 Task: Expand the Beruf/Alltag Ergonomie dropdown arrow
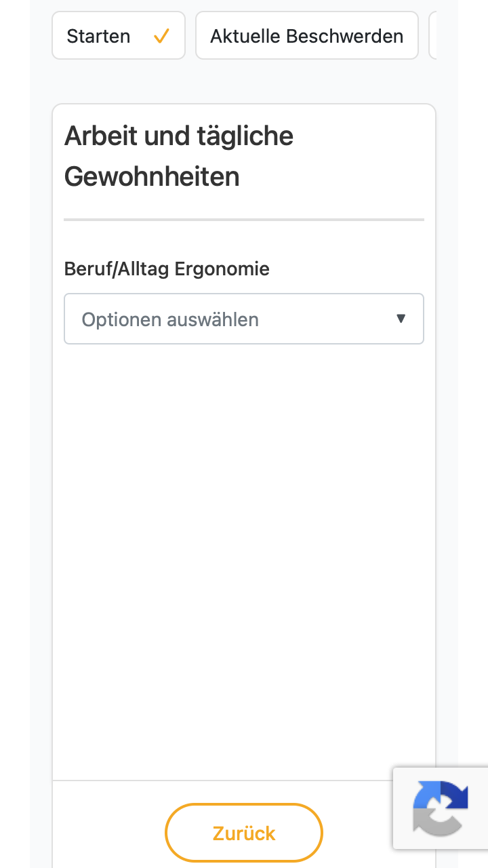(401, 319)
